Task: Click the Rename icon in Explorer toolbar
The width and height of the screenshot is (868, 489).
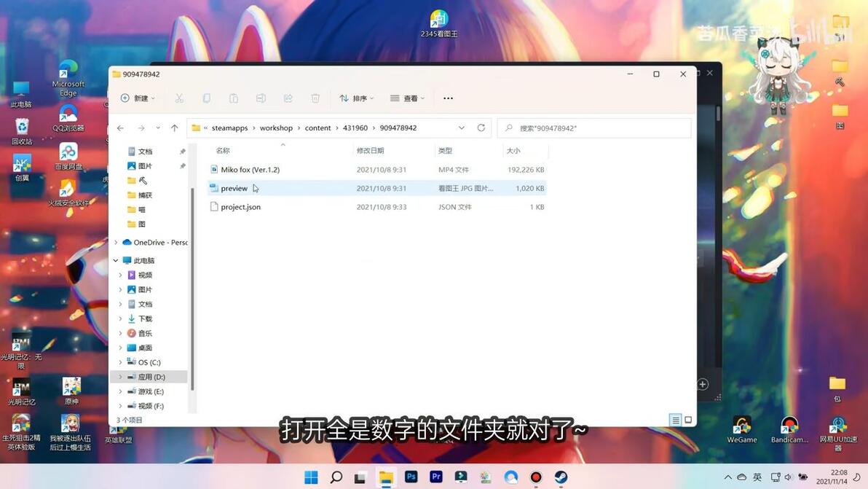Action: click(261, 98)
